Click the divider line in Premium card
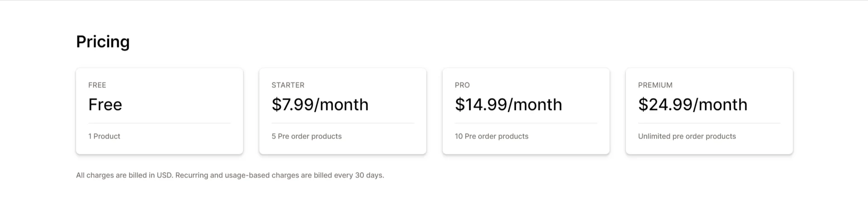This screenshot has height=211, width=868. tap(709, 123)
